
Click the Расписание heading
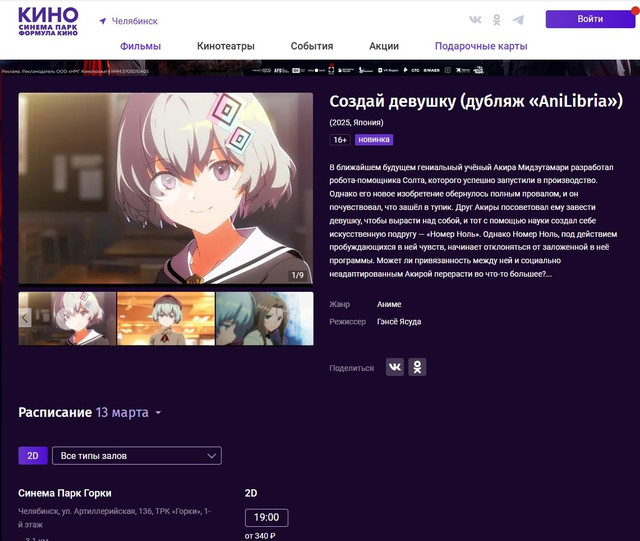click(55, 412)
